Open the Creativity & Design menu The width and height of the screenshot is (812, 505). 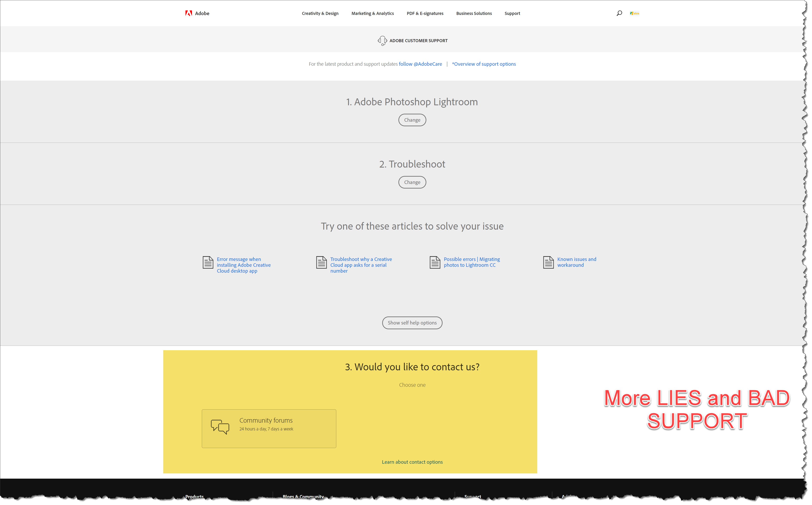click(x=320, y=13)
